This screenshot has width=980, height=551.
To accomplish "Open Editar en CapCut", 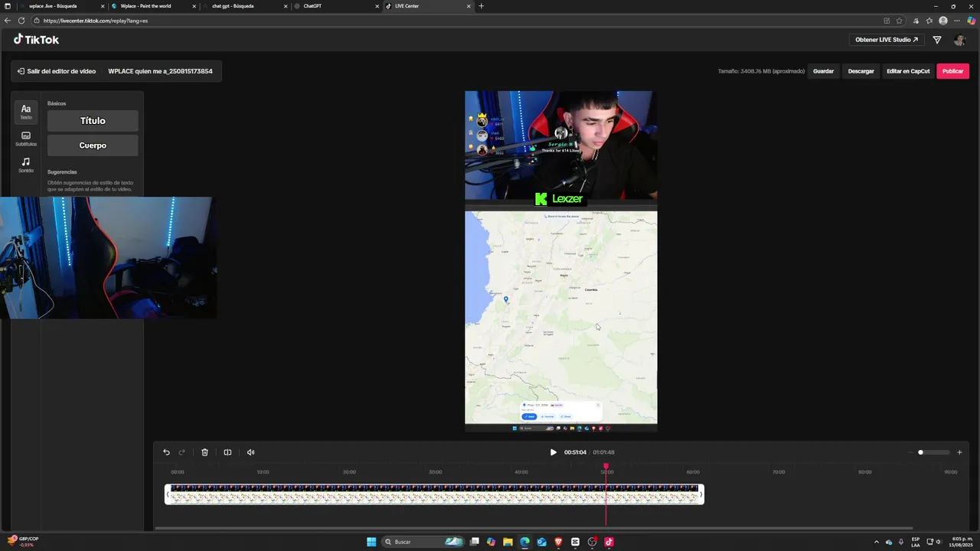I will [x=908, y=71].
